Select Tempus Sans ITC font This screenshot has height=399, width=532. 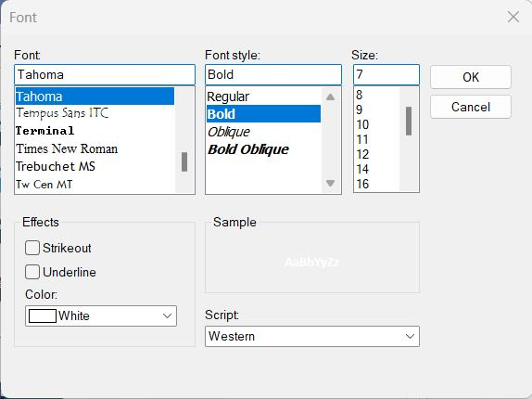pyautogui.click(x=95, y=113)
